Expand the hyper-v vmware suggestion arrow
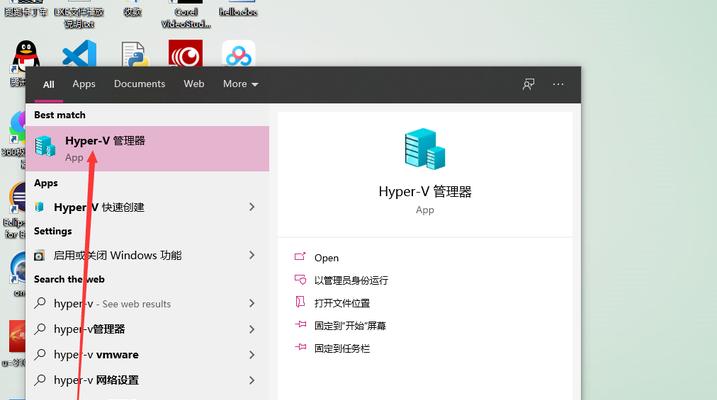717x400 pixels. (252, 355)
